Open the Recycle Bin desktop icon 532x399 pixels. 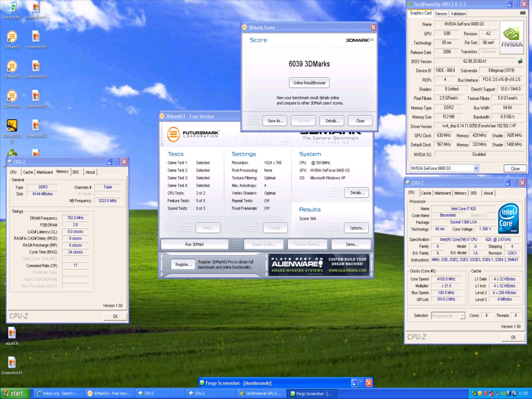click(x=12, y=10)
